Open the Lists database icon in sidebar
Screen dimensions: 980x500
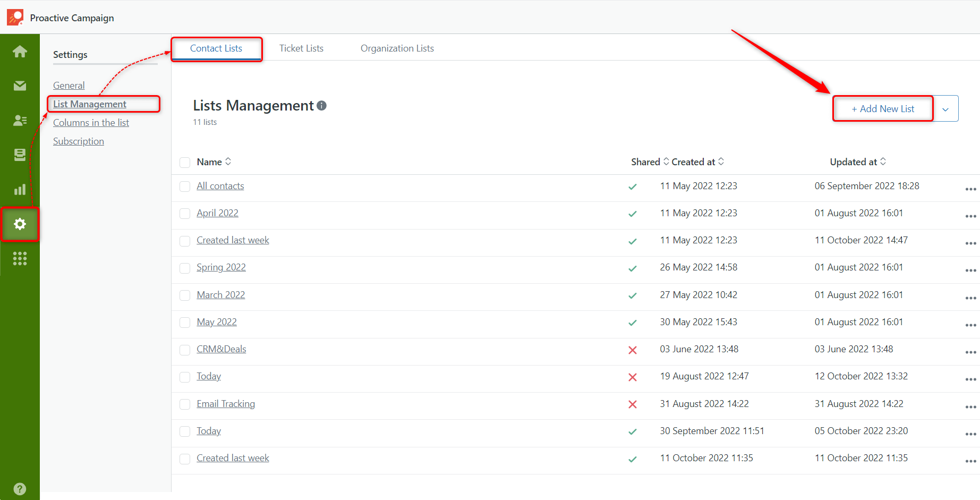click(20, 155)
